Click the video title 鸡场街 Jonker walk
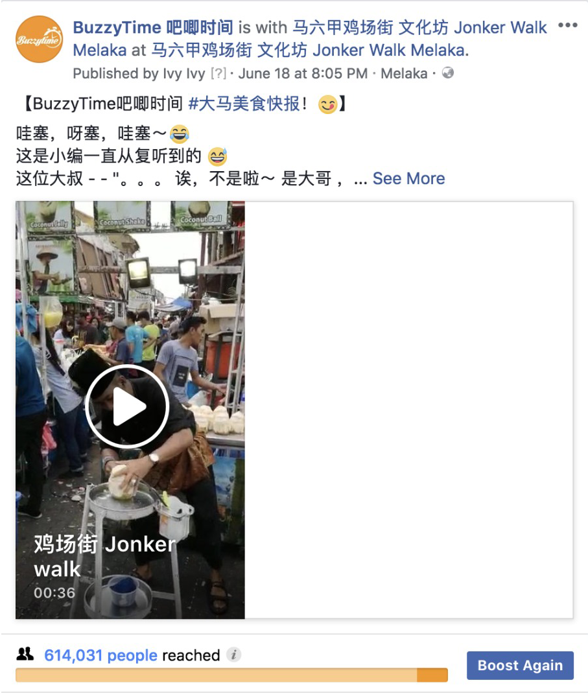The width and height of the screenshot is (588, 700). pos(104,556)
